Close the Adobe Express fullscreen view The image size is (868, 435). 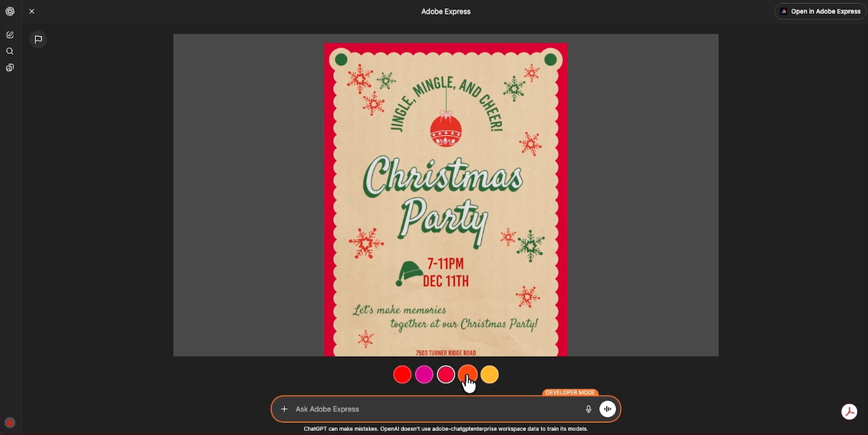coord(32,11)
